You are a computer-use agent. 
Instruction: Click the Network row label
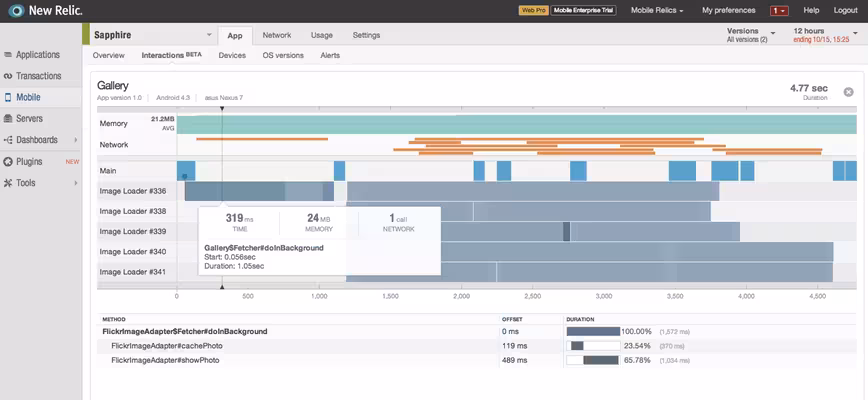(x=114, y=145)
